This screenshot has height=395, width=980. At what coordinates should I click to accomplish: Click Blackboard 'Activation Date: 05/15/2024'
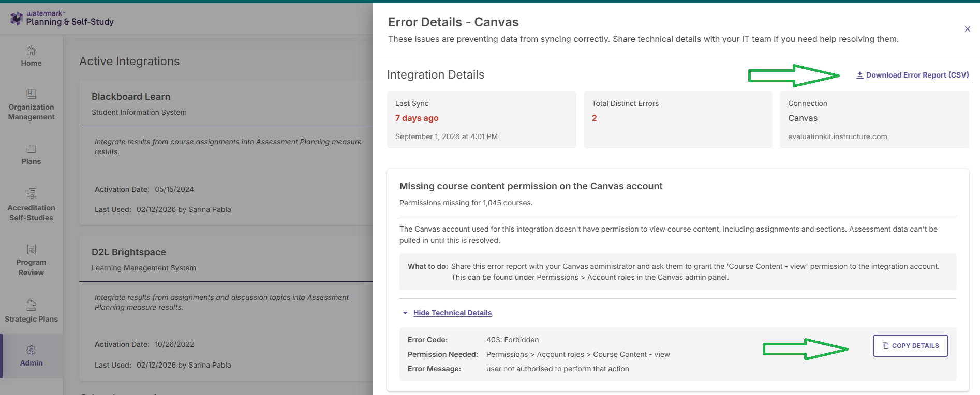[144, 189]
